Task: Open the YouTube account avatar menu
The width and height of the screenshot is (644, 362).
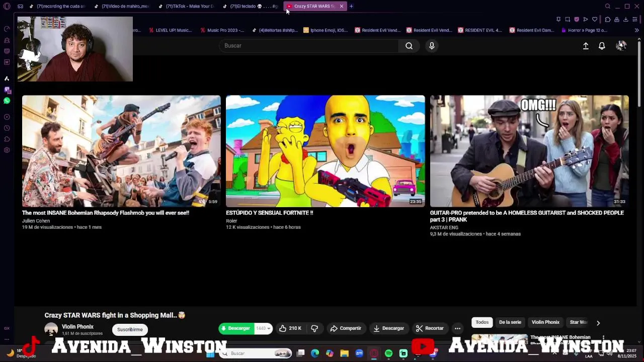Action: 621,46
